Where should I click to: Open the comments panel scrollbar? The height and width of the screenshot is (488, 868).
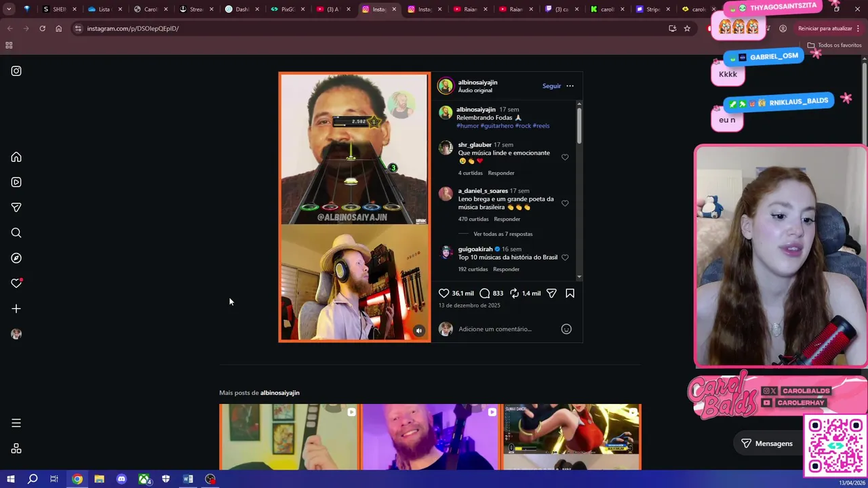click(579, 125)
